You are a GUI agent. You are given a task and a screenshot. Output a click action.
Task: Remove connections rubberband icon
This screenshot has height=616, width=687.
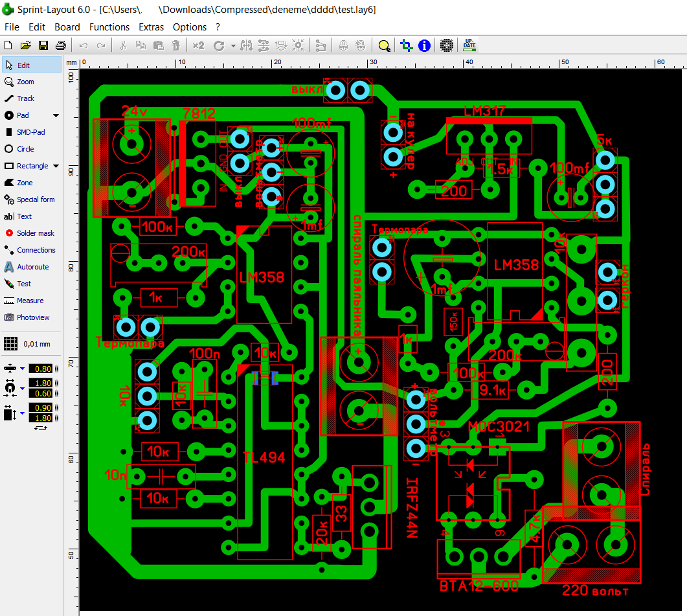click(x=321, y=45)
